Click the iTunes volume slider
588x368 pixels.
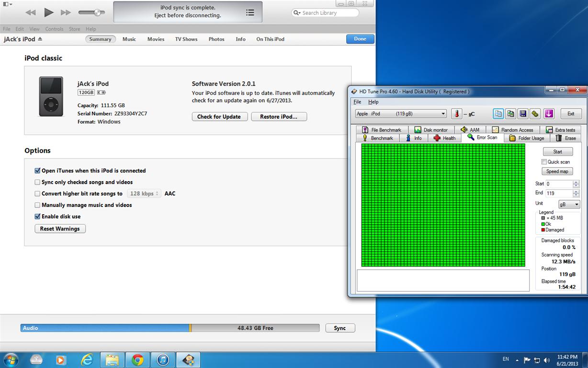[91, 12]
